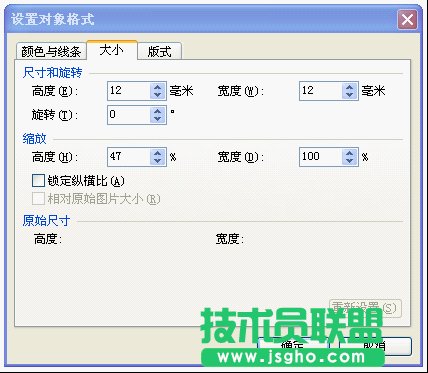The image size is (428, 373).
Task: Click the 重新设置(S) button
Action: pos(365,308)
